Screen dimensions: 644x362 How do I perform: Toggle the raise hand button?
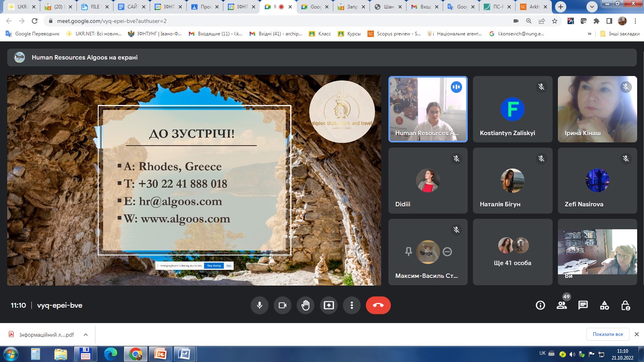pos(305,305)
